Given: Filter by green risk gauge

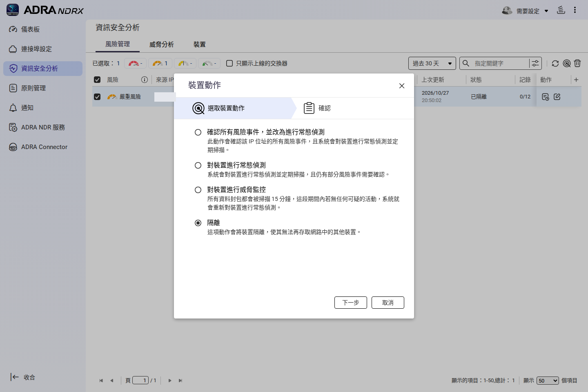Looking at the screenshot, I should pyautogui.click(x=209, y=63).
